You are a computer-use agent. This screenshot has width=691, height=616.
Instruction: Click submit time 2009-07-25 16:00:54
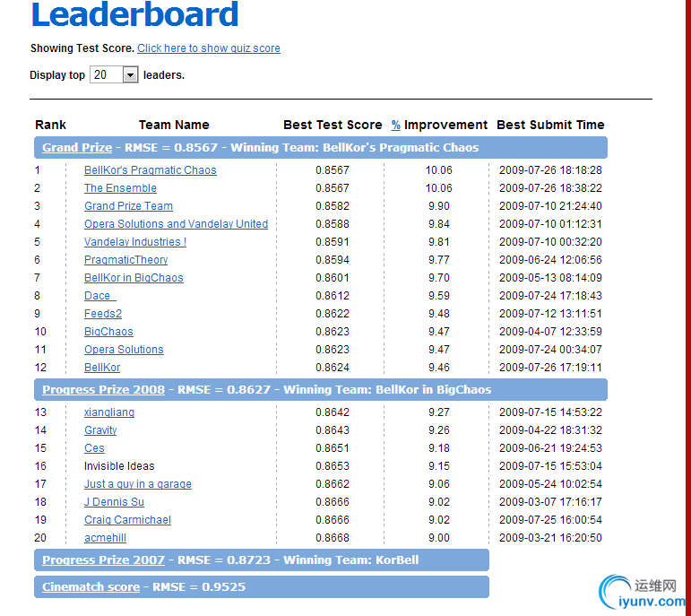coord(550,520)
